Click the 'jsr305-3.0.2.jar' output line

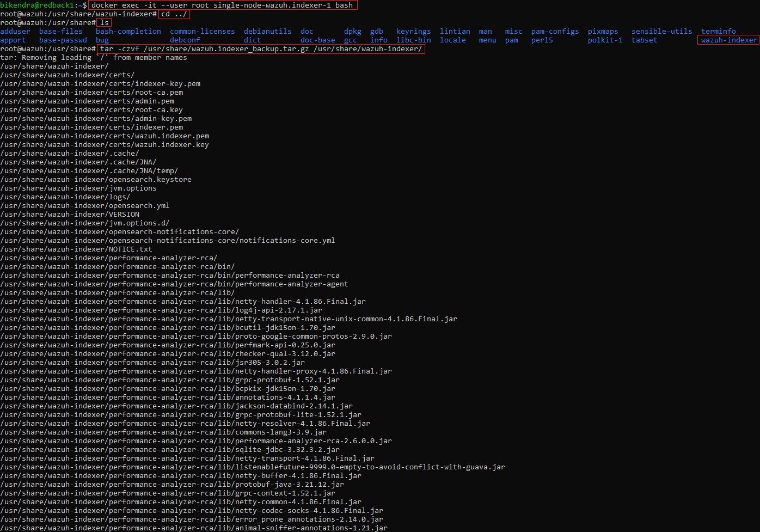[x=152, y=362]
